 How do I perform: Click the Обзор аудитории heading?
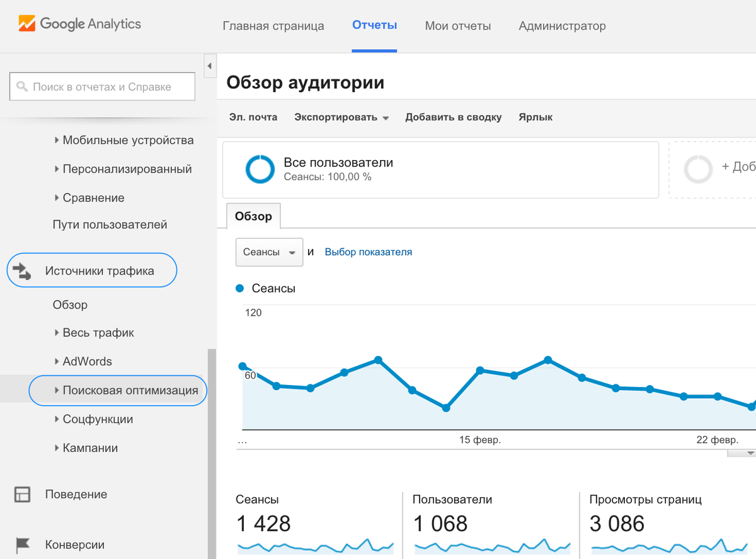coord(305,83)
